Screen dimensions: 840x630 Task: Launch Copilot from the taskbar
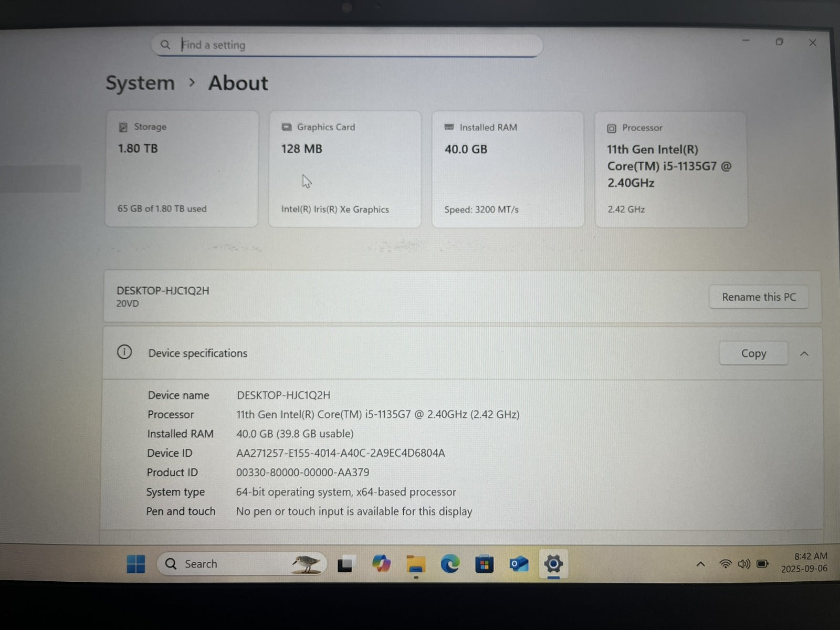pyautogui.click(x=381, y=564)
